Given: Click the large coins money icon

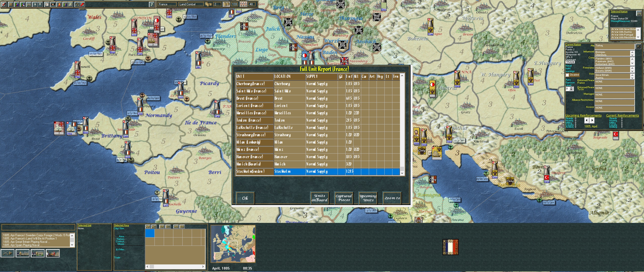Looking at the screenshot, I should pos(227,4).
